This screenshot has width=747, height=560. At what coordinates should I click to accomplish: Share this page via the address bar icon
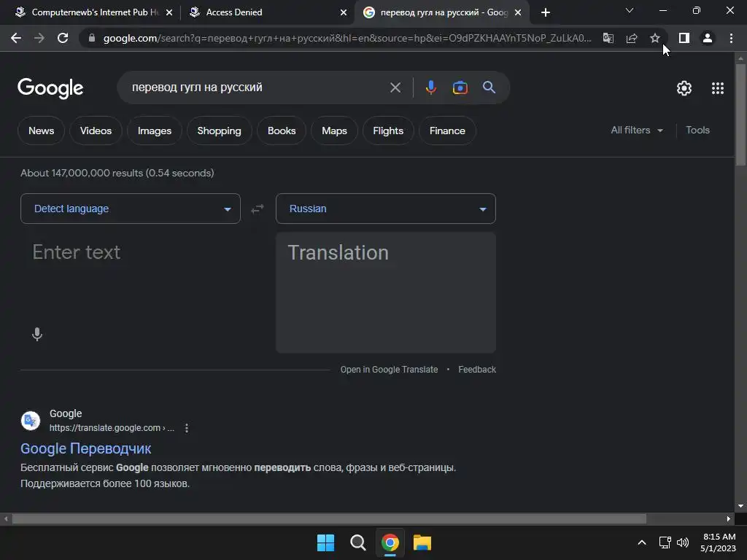click(x=632, y=38)
